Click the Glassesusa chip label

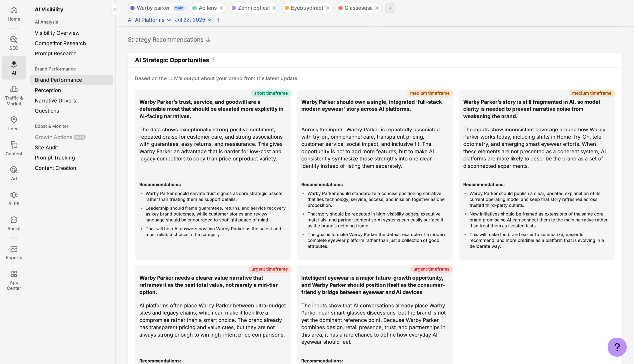[x=358, y=8]
